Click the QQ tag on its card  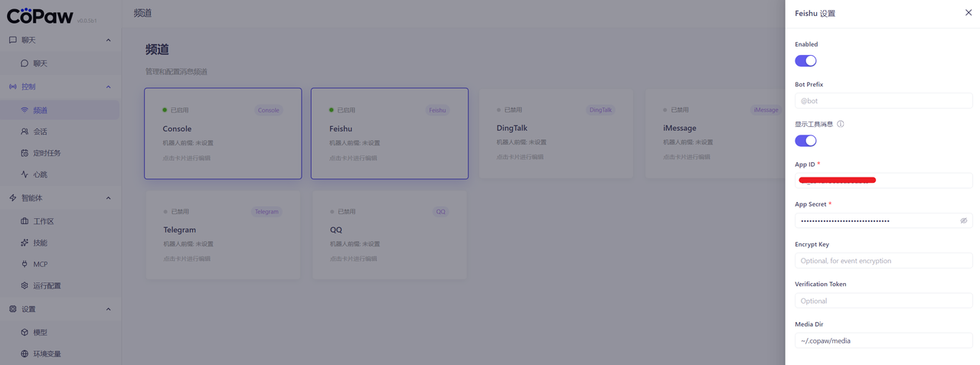(441, 211)
